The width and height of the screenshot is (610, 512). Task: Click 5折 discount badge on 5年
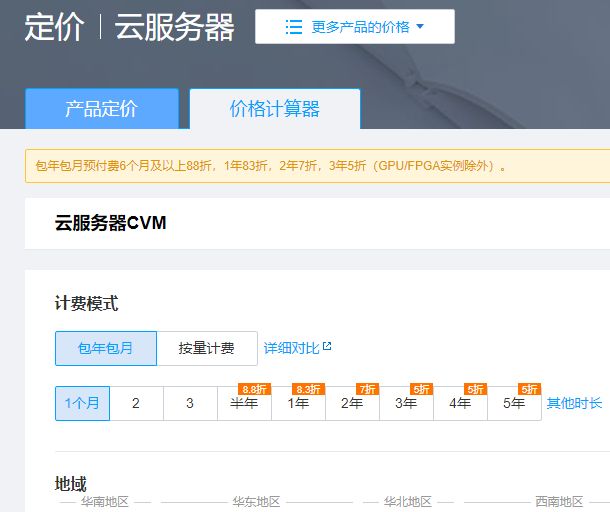point(529,389)
